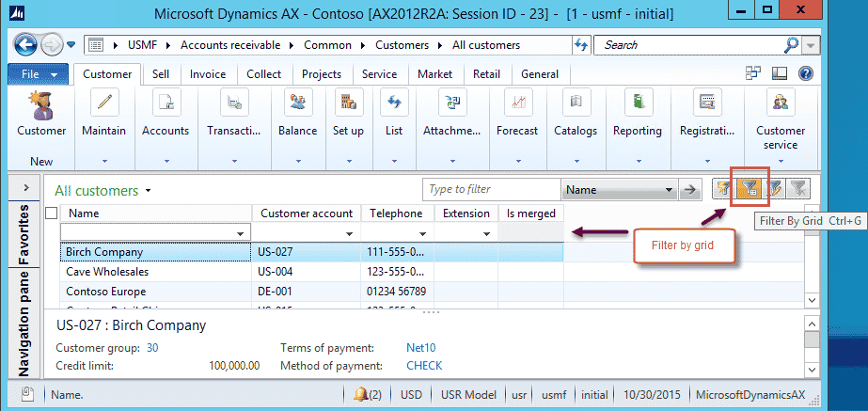The image size is (868, 411).
Task: Open the All customers view dropdown
Action: pyautogui.click(x=148, y=191)
